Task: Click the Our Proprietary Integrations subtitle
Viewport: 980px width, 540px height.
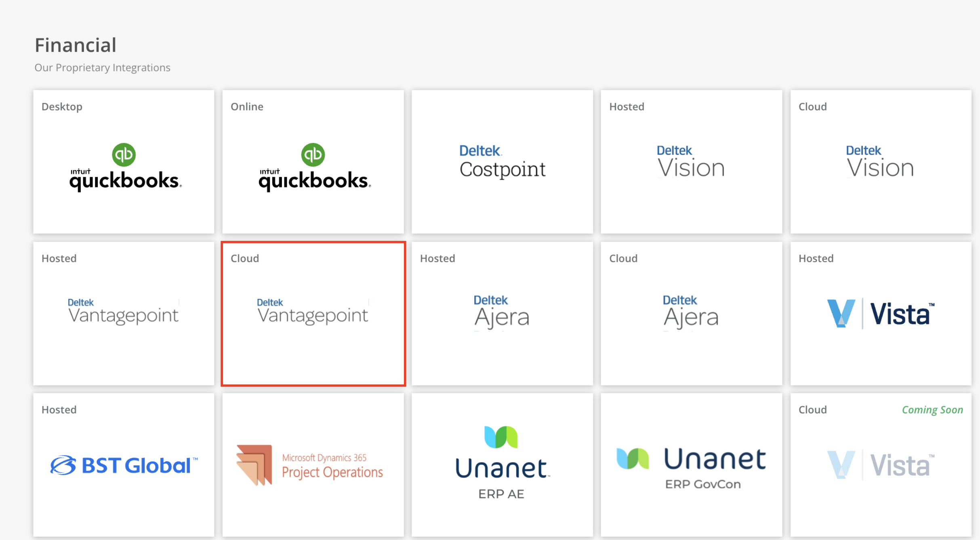Action: pos(102,67)
